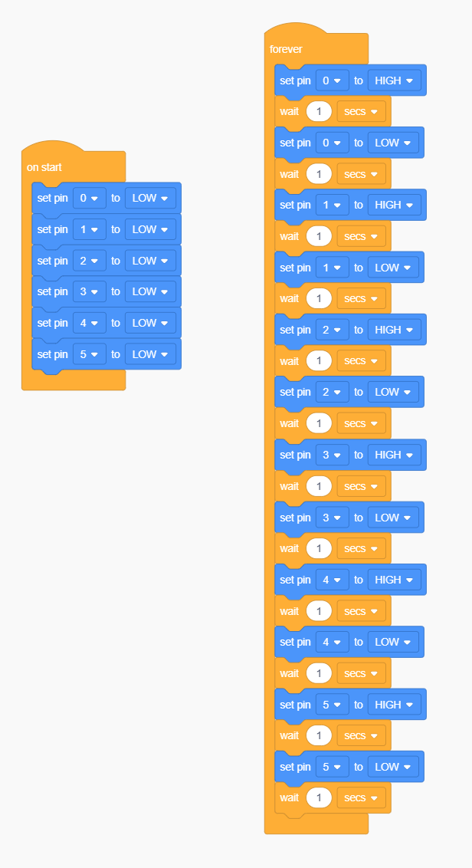Screen dimensions: 472x868
Task: Open pin number dropdown in set pin 3 to HIGH
Action: [332, 455]
